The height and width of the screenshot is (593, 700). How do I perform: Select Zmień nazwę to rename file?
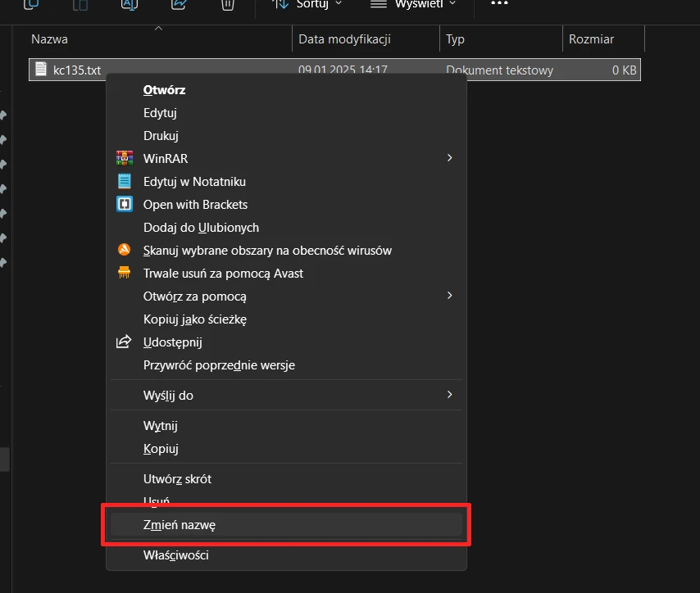[x=286, y=525]
